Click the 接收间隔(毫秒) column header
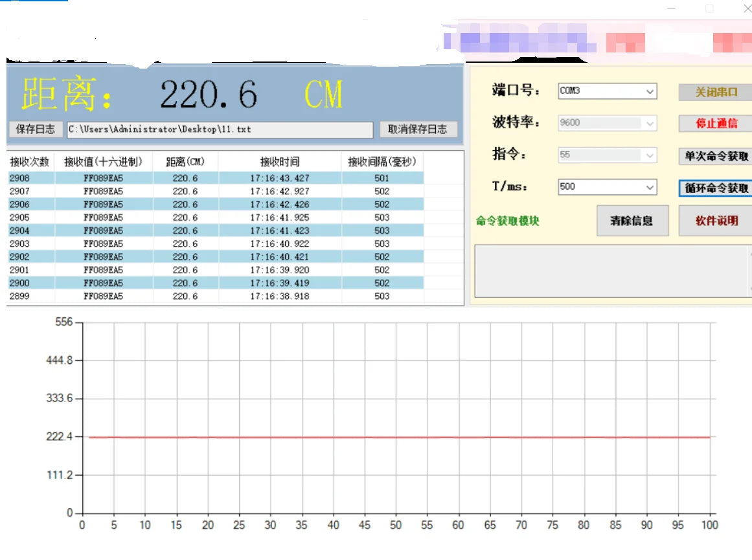This screenshot has height=560, width=752. (x=382, y=162)
